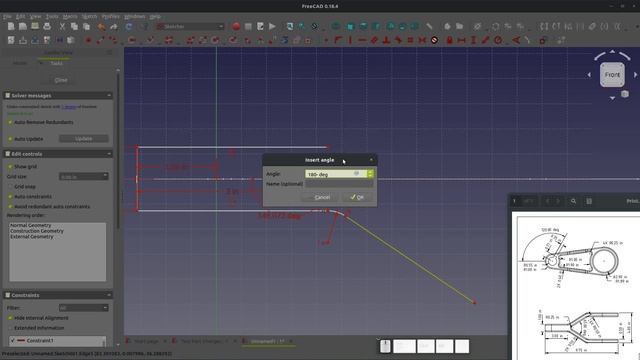Click the Create group folder icon
Viewport: 640px width, 360px height.
coord(460,27)
